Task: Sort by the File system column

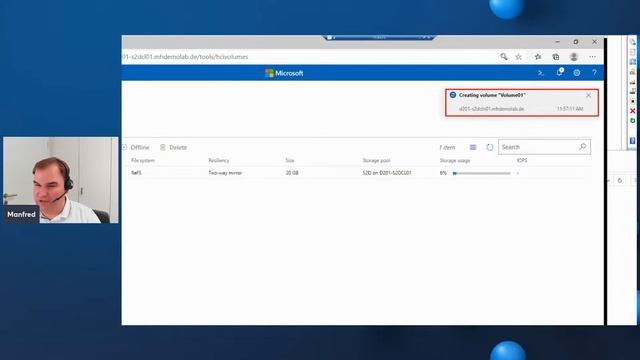Action: pyautogui.click(x=143, y=160)
